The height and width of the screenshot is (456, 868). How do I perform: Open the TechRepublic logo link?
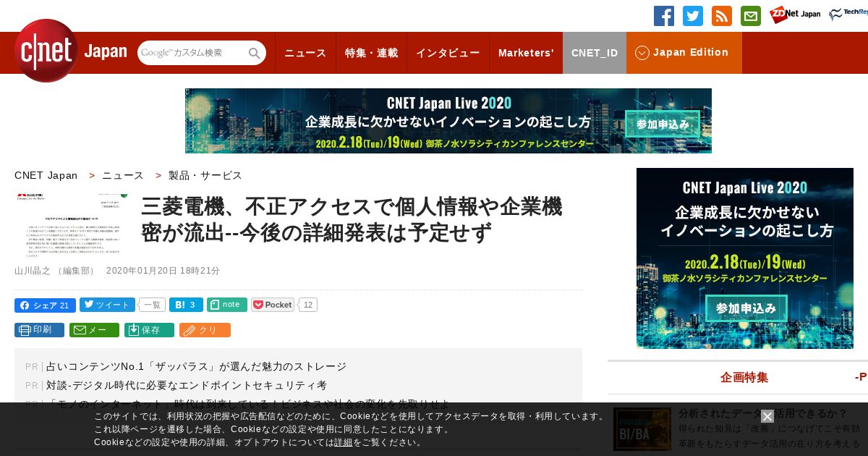pos(848,14)
